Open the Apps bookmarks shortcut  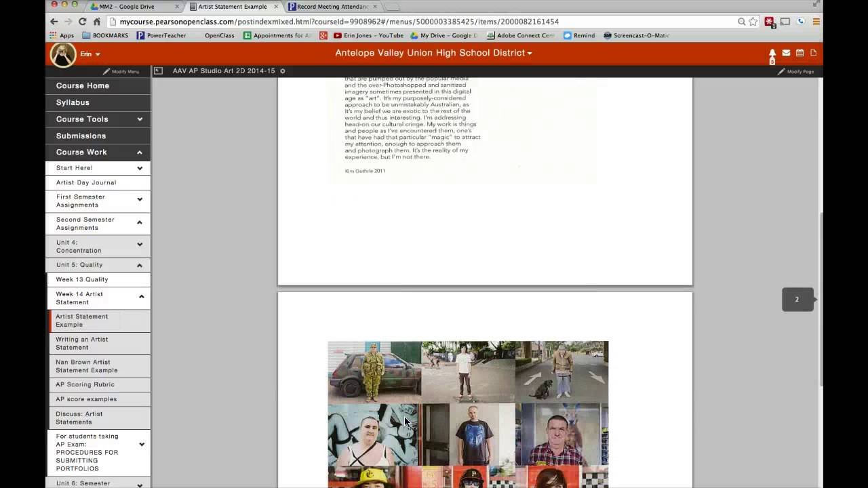click(x=62, y=35)
